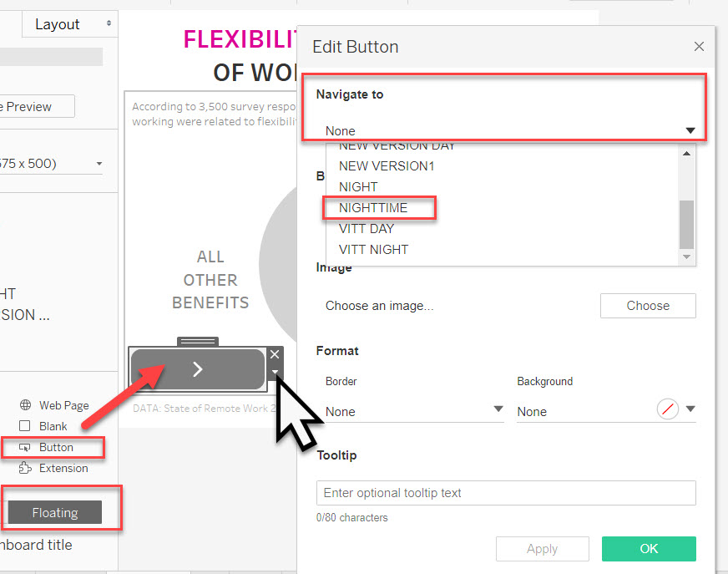Remove the navigation button with X
This screenshot has height=574, width=728.
point(275,354)
